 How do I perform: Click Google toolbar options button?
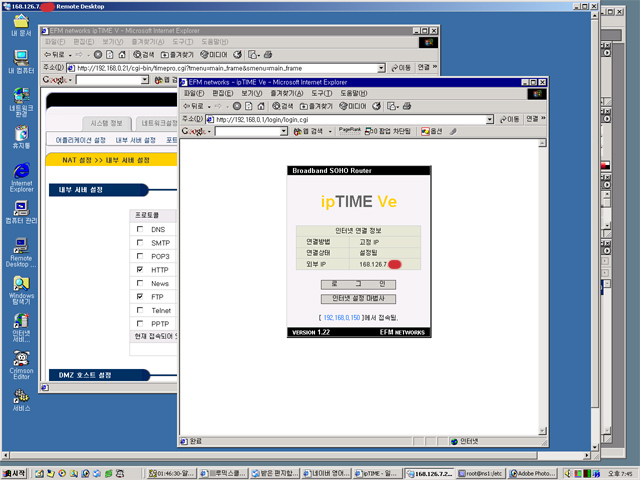pyautogui.click(x=432, y=131)
